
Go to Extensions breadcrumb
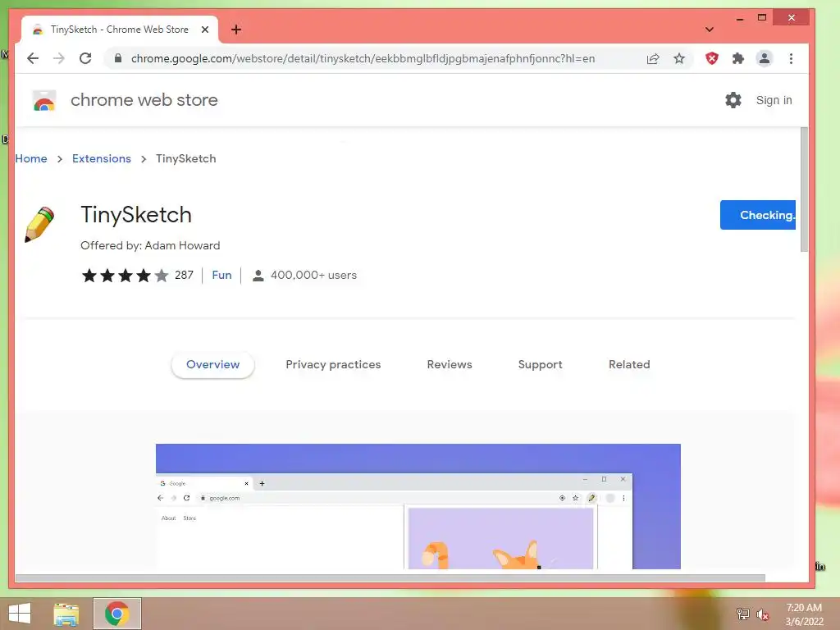coord(101,158)
